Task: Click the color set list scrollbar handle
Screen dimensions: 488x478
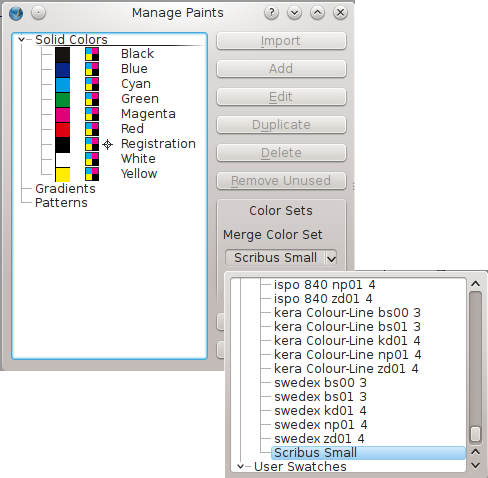Action: pos(476,434)
